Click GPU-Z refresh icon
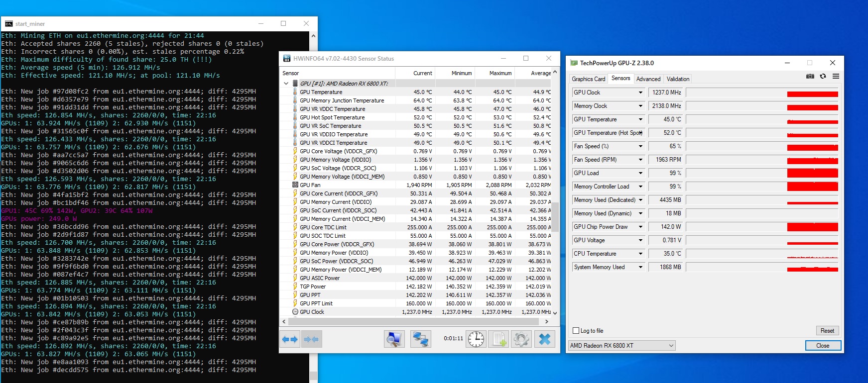Screen dimensions: 868x383 click(823, 76)
